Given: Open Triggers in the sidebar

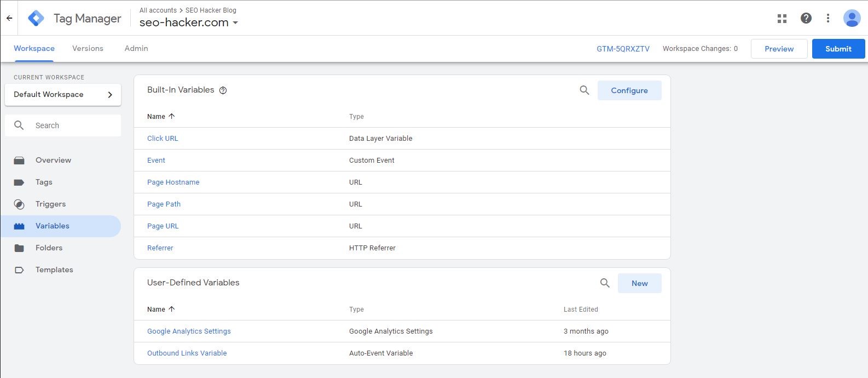Looking at the screenshot, I should click(50, 204).
